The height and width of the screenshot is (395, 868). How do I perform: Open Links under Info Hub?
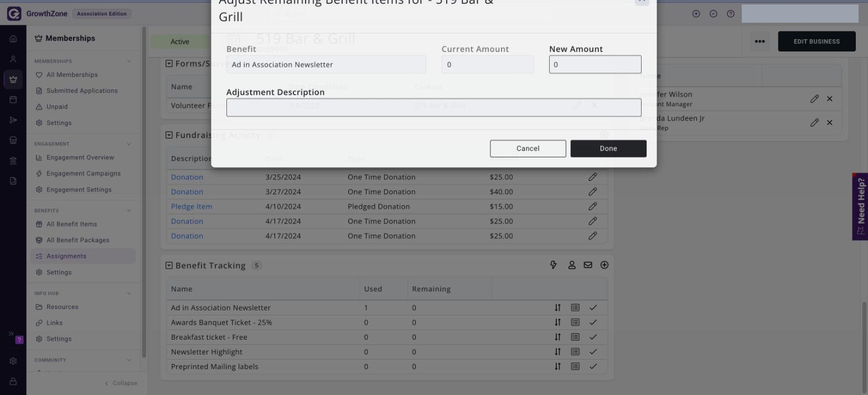pyautogui.click(x=55, y=323)
